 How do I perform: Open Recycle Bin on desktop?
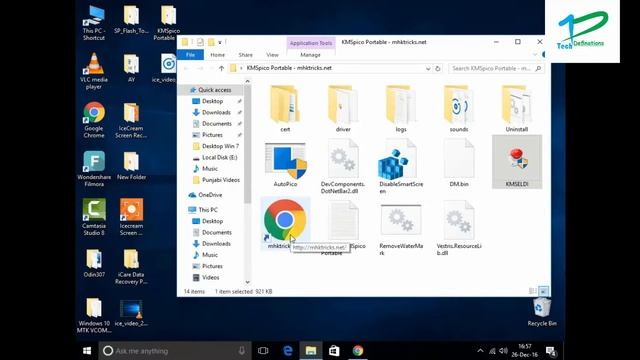tap(542, 312)
